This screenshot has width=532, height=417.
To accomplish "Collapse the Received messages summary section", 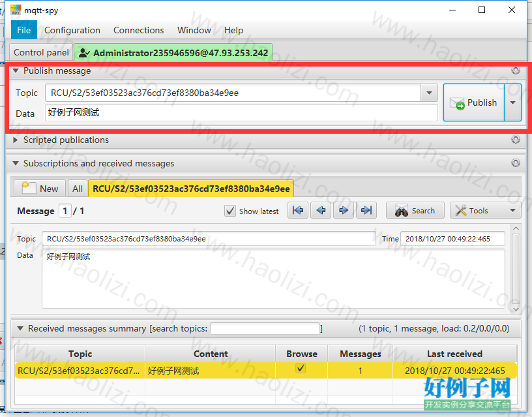I will click(20, 328).
